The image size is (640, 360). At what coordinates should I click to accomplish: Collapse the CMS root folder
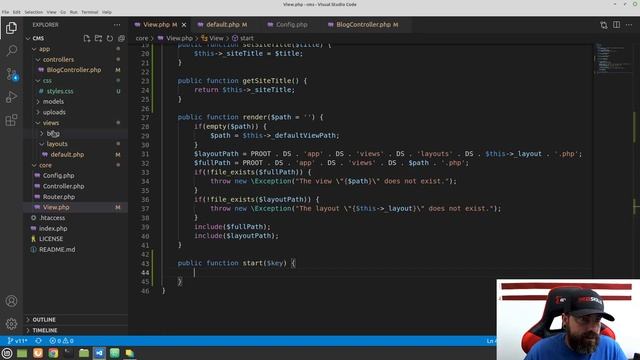(x=38, y=38)
